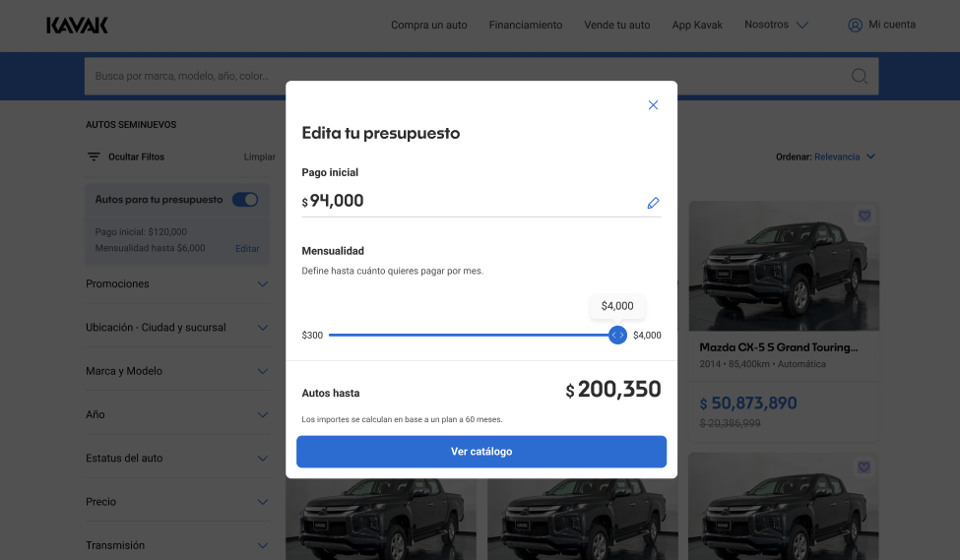The image size is (960, 560).
Task: Click the search magnifier icon
Action: tap(860, 77)
